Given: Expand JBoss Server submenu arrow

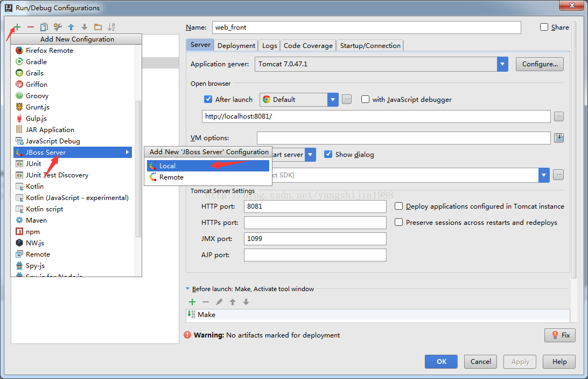Looking at the screenshot, I should click(128, 152).
